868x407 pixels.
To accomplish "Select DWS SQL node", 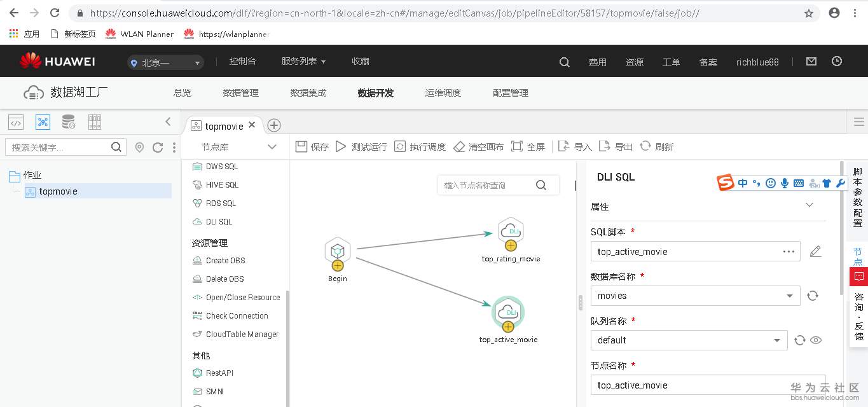I will tap(216, 166).
